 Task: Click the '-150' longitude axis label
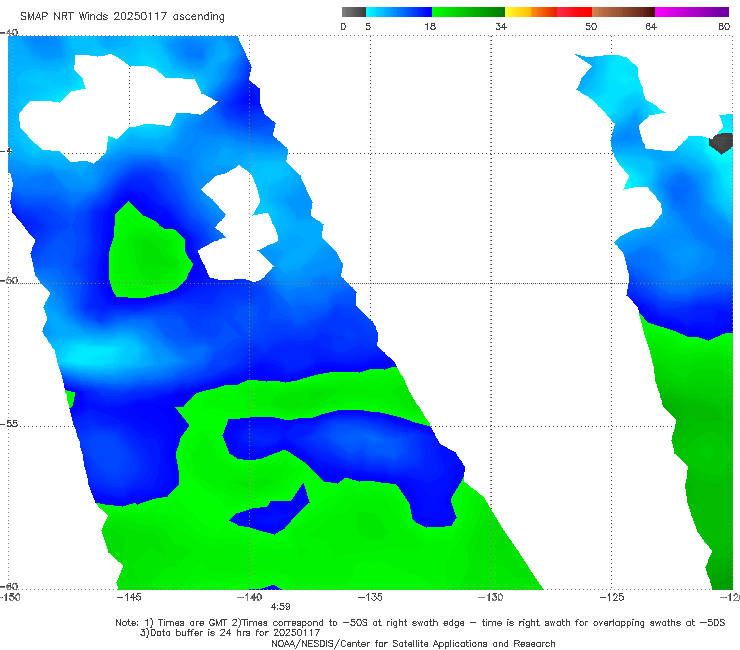coord(10,597)
